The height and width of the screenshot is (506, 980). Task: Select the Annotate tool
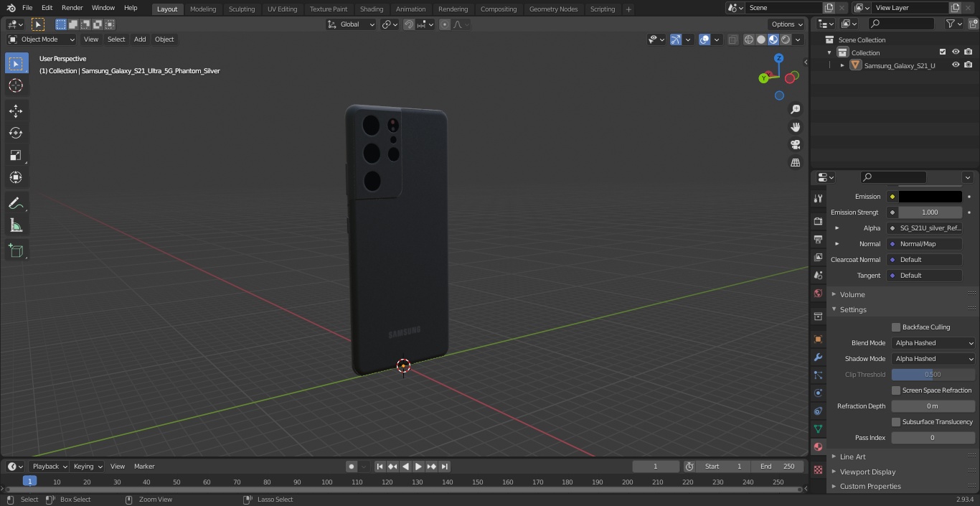[16, 204]
